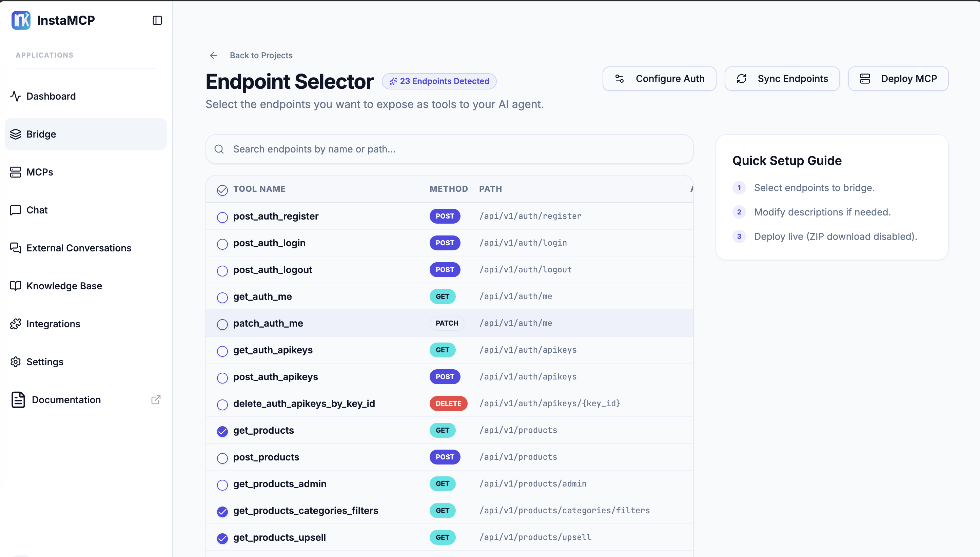Select the delete_auth_apikeys_by_key_id checkbox
This screenshot has height=557, width=980.
tap(222, 405)
